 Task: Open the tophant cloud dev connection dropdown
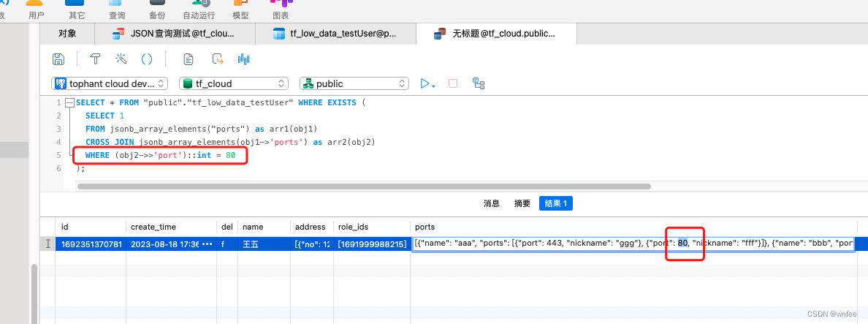pos(110,83)
